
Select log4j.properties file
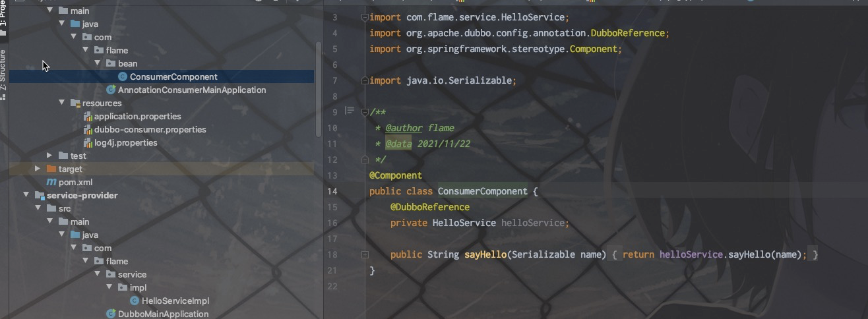pyautogui.click(x=125, y=142)
